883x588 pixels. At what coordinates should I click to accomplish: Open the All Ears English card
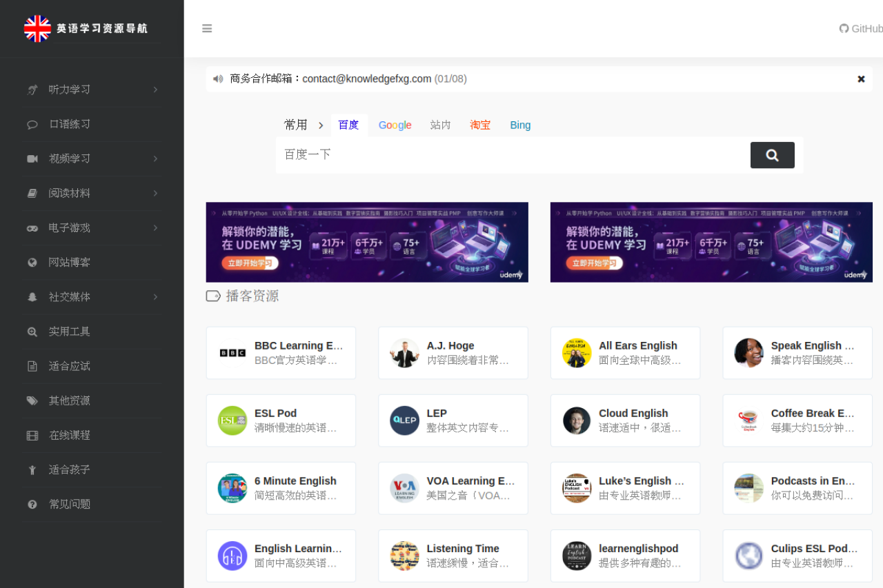(625, 353)
